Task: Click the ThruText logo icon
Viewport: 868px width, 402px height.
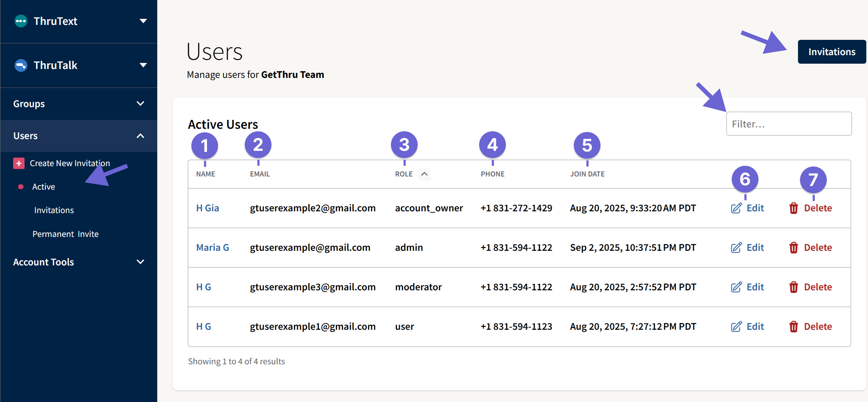Action: [20, 21]
